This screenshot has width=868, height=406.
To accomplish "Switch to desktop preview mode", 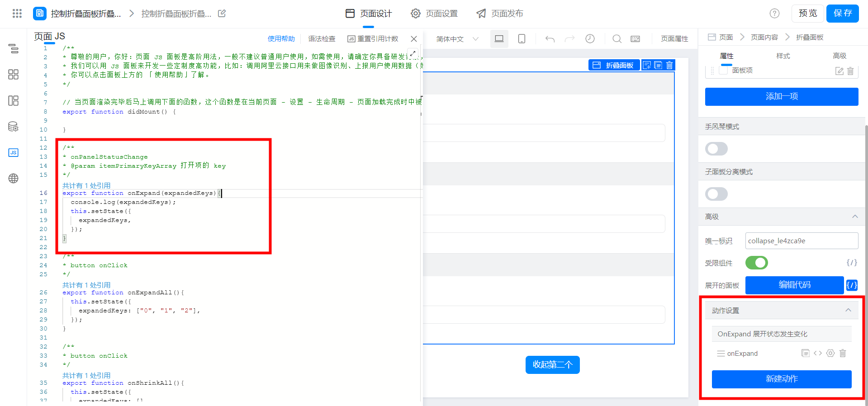I will coord(499,39).
